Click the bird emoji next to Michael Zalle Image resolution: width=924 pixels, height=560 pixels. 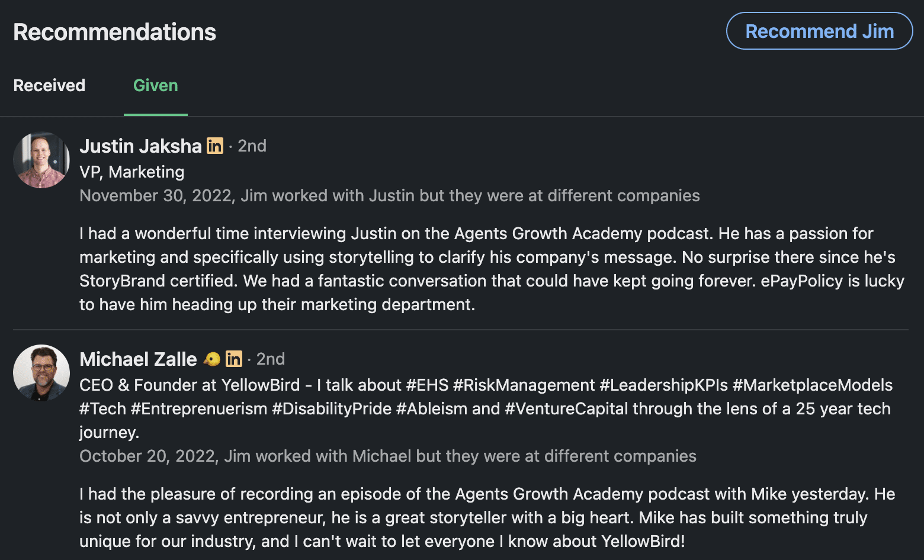click(211, 359)
